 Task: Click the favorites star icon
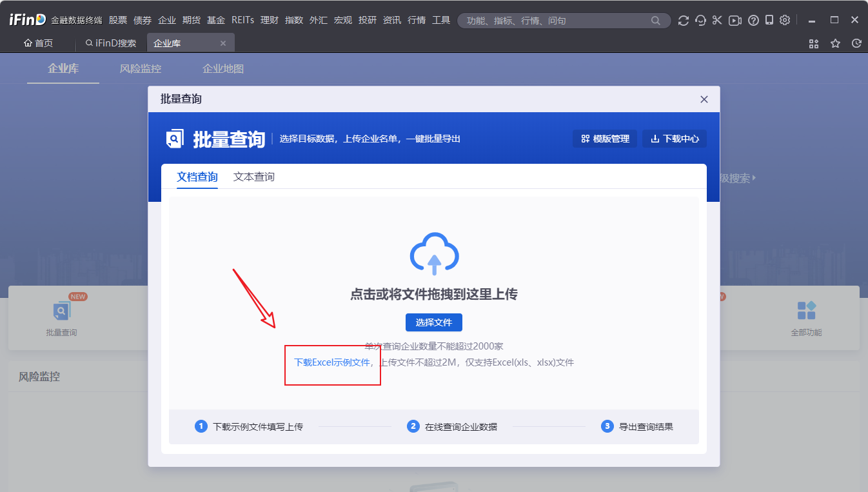(x=835, y=43)
